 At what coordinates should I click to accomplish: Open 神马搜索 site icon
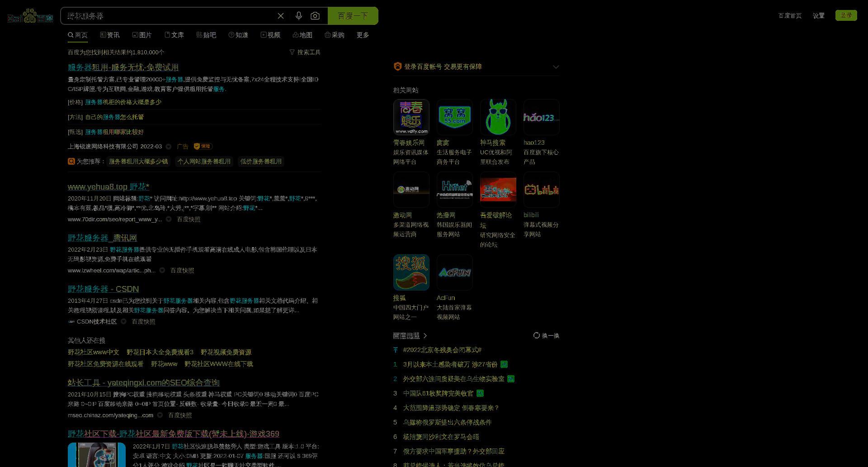[x=498, y=117]
